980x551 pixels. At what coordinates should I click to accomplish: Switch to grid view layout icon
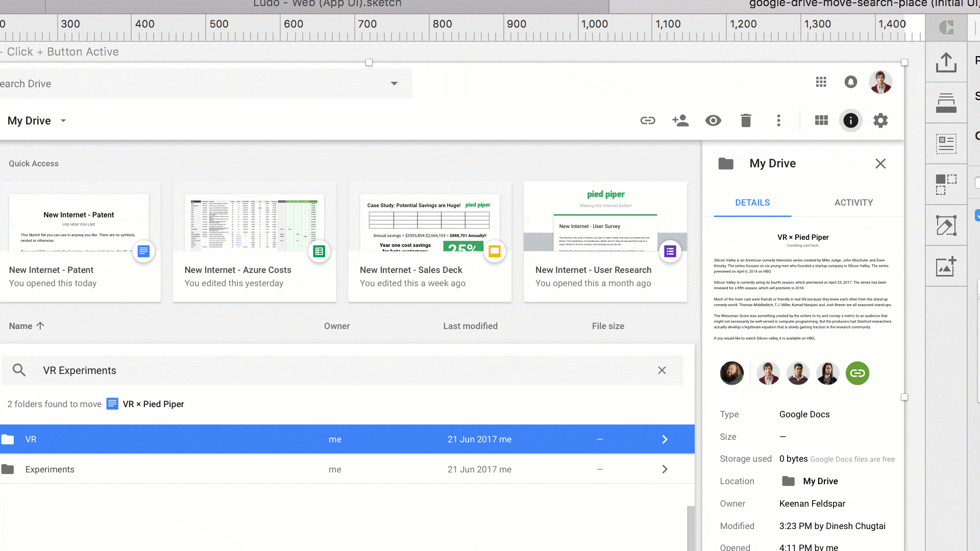point(821,120)
